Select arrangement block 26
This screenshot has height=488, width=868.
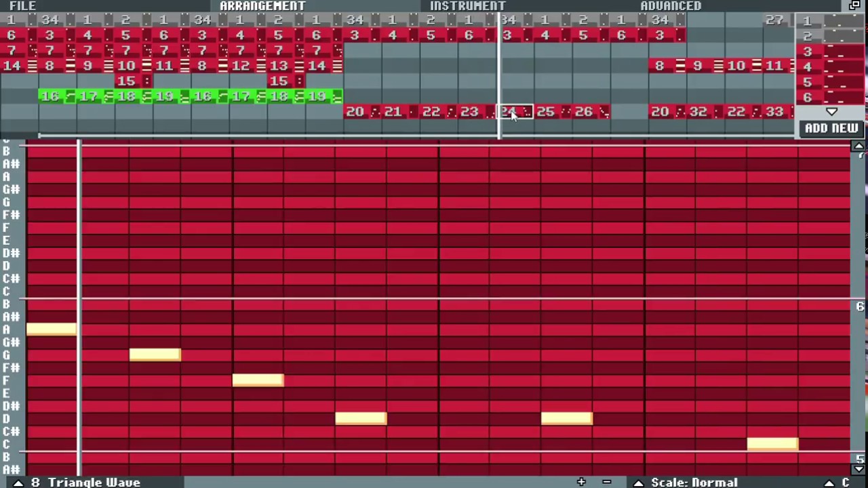click(x=591, y=112)
